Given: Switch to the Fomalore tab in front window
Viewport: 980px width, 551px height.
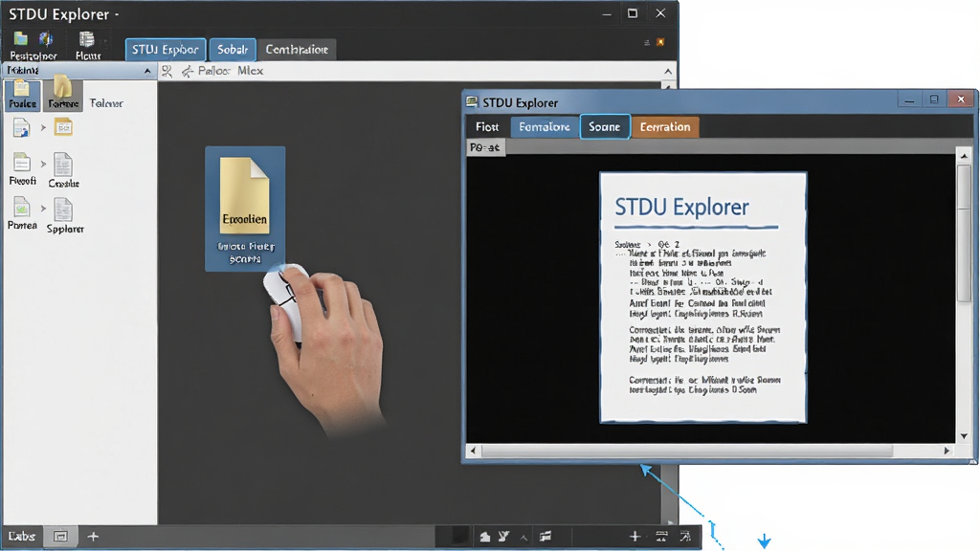Looking at the screenshot, I should pyautogui.click(x=544, y=127).
